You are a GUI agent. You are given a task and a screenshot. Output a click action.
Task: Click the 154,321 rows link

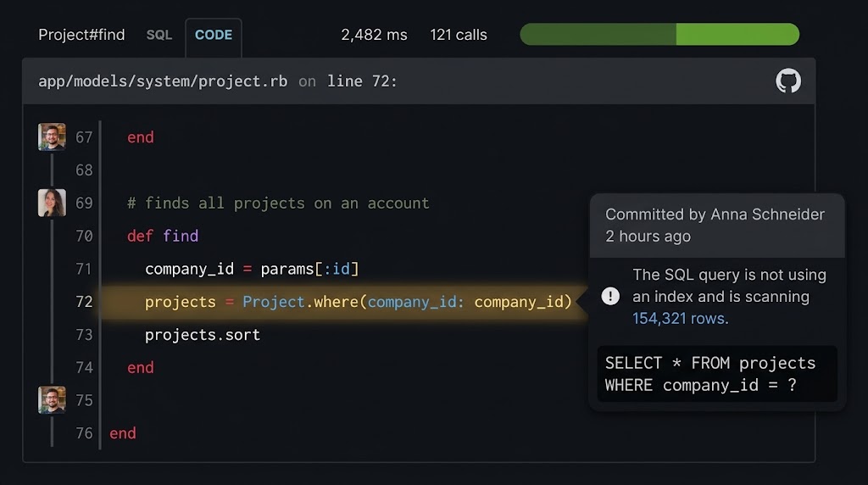[x=681, y=318]
